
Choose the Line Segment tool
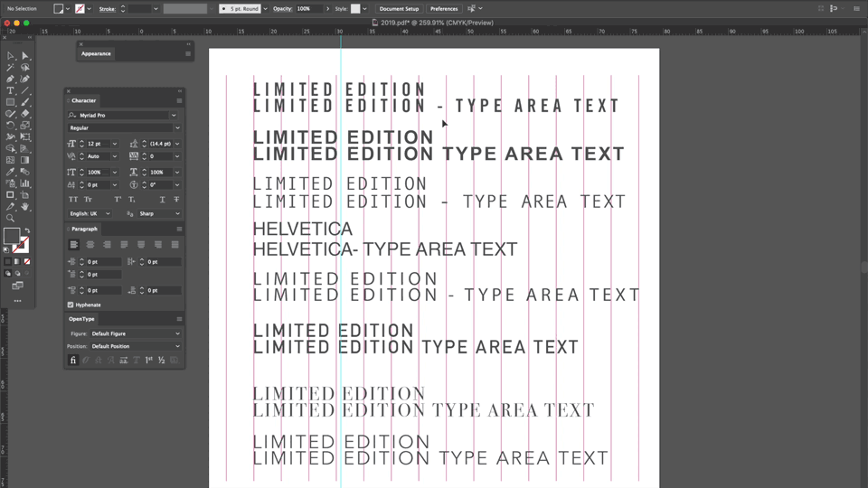25,90
